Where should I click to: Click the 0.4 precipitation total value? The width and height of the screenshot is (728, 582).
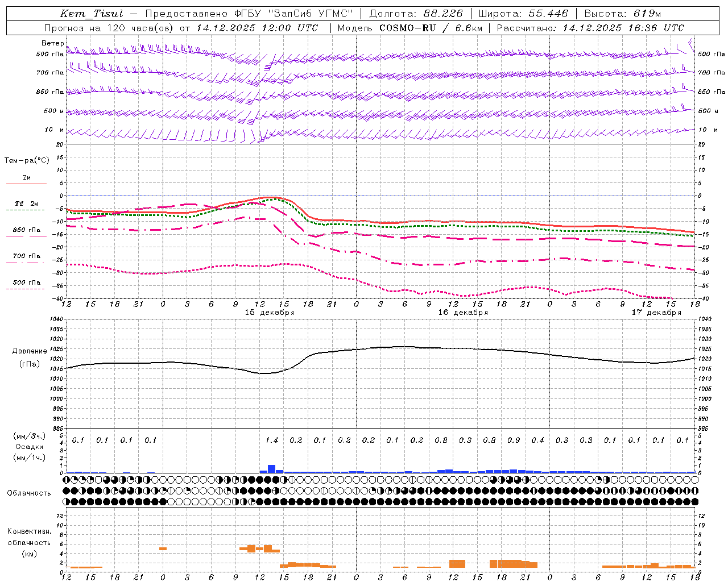537,440
